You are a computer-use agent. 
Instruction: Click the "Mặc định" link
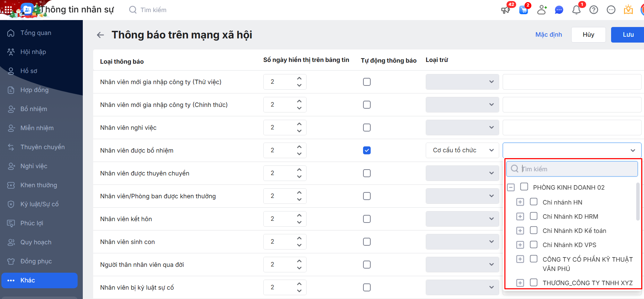548,35
